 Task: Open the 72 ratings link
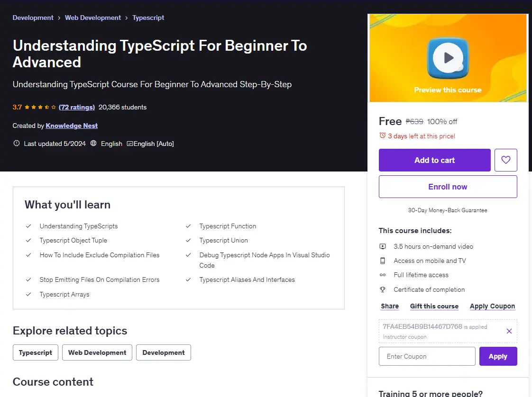pyautogui.click(x=77, y=107)
